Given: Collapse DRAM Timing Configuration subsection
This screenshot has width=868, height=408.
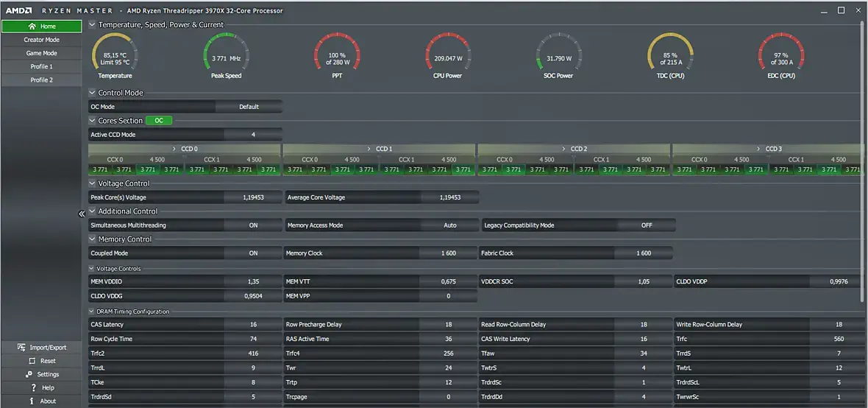Looking at the screenshot, I should (92, 312).
